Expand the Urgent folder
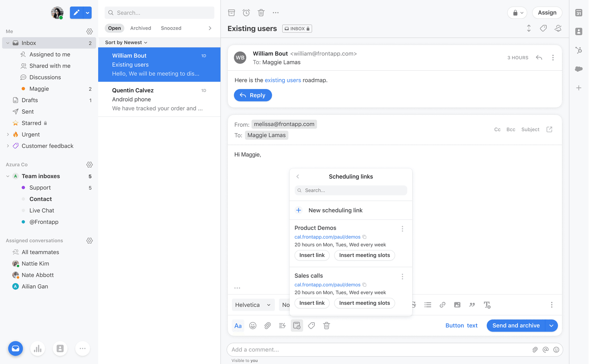Image resolution: width=589 pixels, height=364 pixels. [x=8, y=135]
